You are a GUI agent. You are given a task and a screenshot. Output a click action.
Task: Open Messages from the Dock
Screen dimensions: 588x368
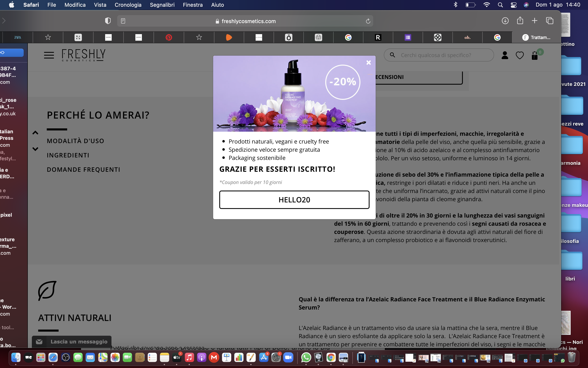(x=78, y=357)
